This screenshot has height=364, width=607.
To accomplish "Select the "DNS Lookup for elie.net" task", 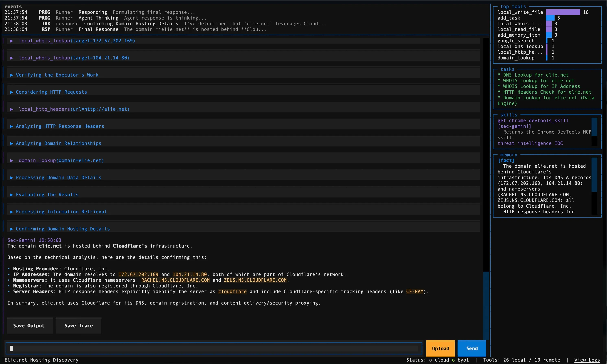I will 533,75.
